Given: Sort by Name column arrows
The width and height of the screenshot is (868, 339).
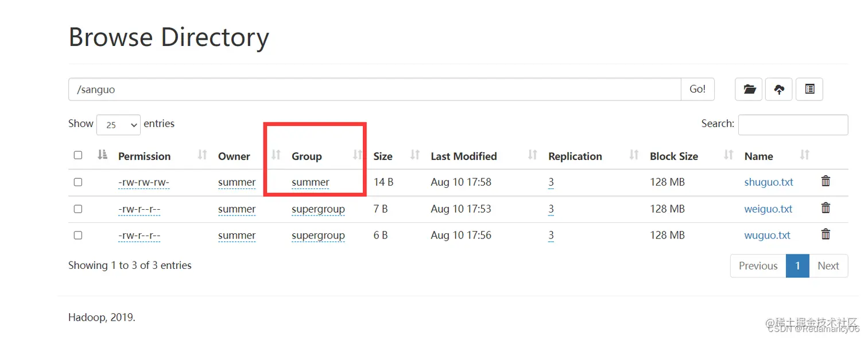Looking at the screenshot, I should point(805,155).
